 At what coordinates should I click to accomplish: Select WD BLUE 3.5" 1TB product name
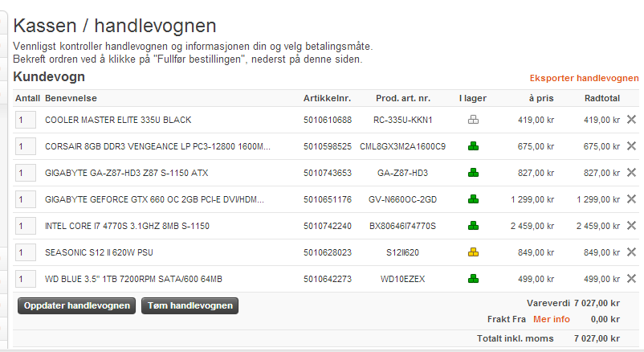tap(133, 279)
